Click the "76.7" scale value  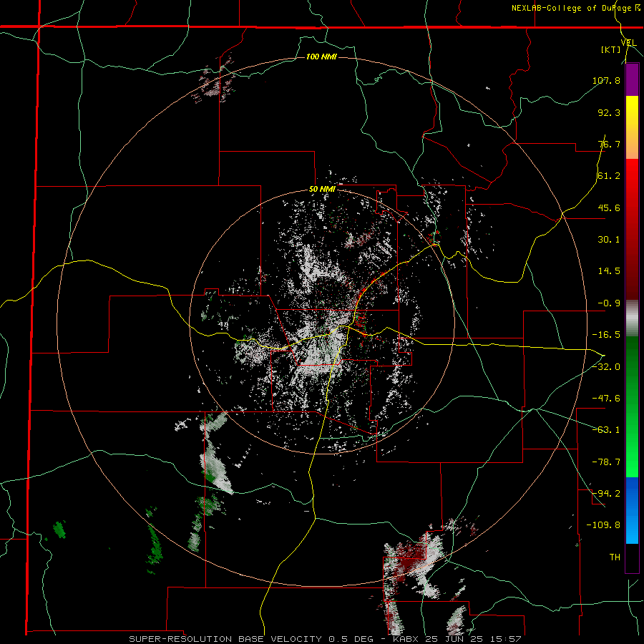pos(609,144)
